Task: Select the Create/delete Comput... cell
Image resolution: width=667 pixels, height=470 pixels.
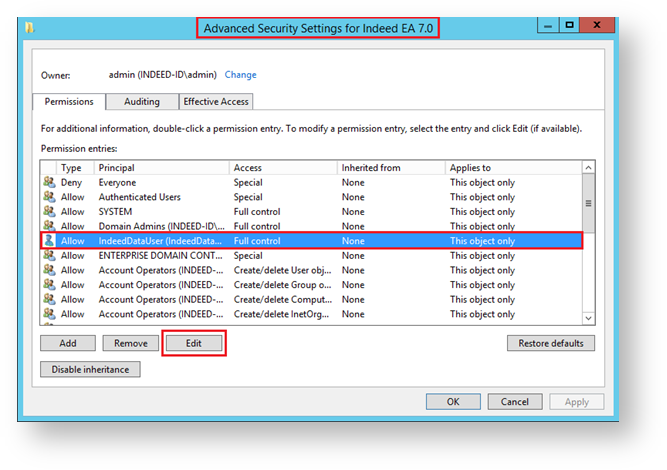Action: pos(283,299)
